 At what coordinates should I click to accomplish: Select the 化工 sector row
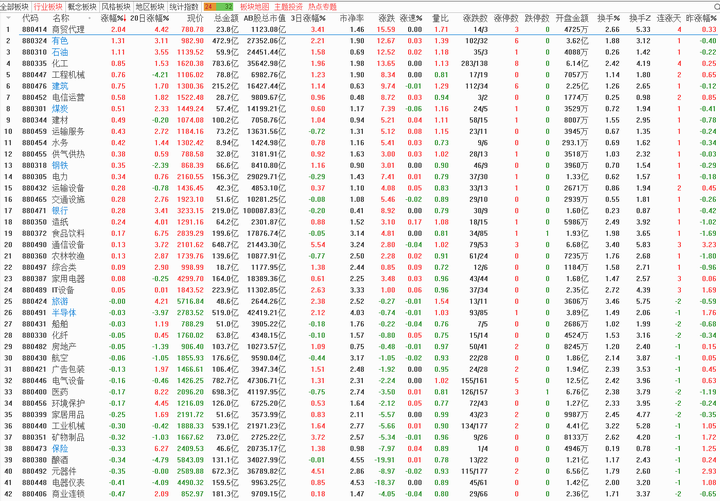point(360,63)
